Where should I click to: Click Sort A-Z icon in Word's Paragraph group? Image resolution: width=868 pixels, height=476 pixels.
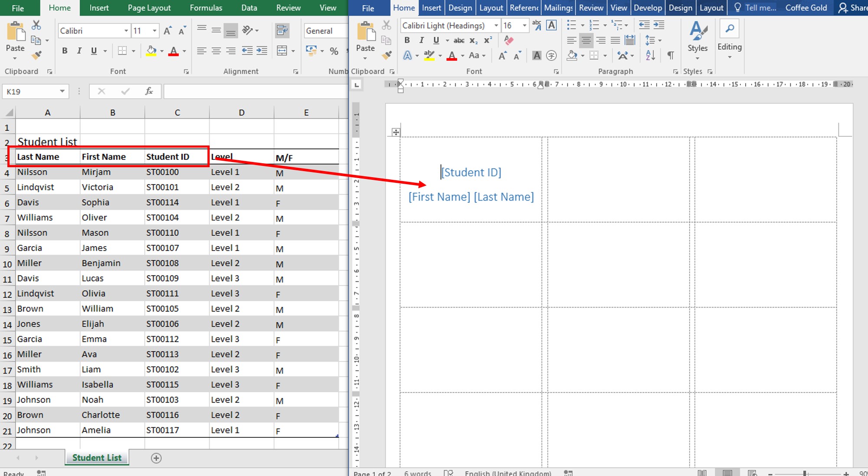[650, 56]
